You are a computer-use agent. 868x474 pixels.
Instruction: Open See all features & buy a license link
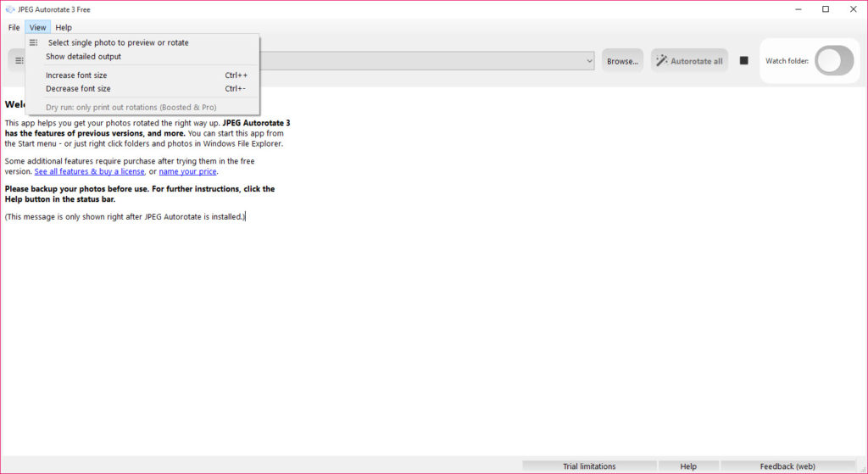point(89,171)
